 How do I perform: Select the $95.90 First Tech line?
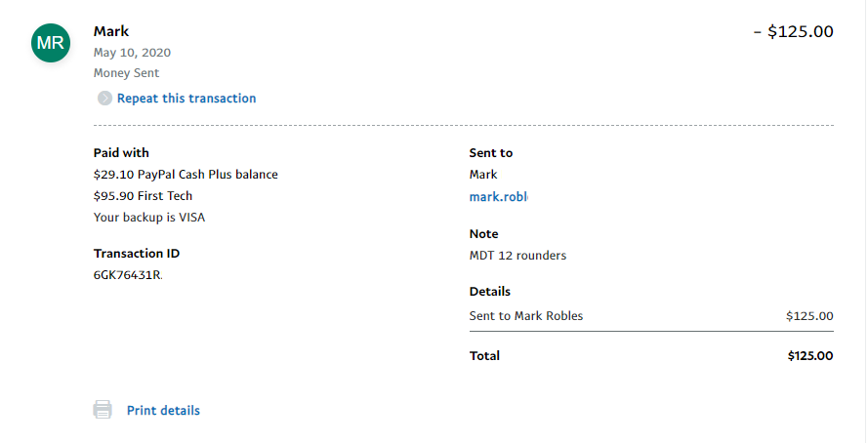143,196
